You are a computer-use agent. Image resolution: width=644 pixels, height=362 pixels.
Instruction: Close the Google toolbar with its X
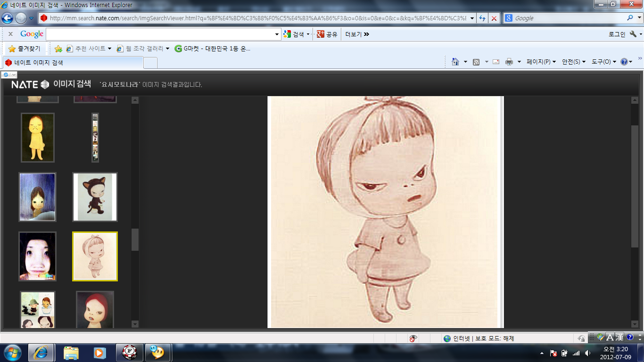tap(10, 34)
